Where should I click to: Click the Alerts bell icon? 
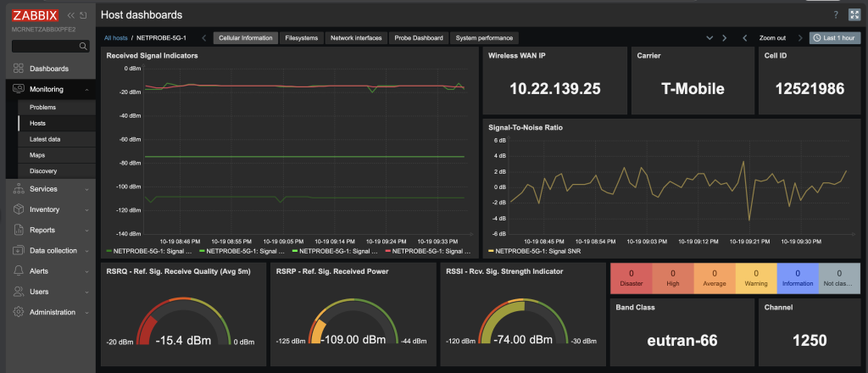coord(19,270)
